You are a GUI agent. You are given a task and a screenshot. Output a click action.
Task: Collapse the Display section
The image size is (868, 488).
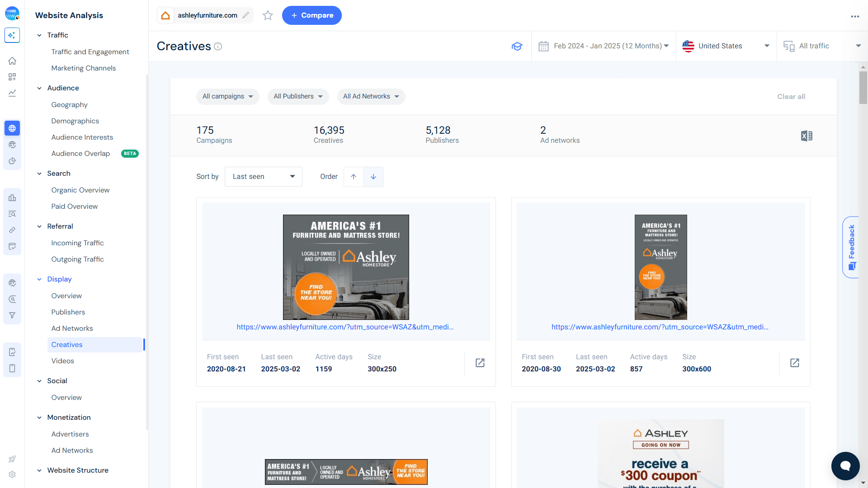(39, 279)
